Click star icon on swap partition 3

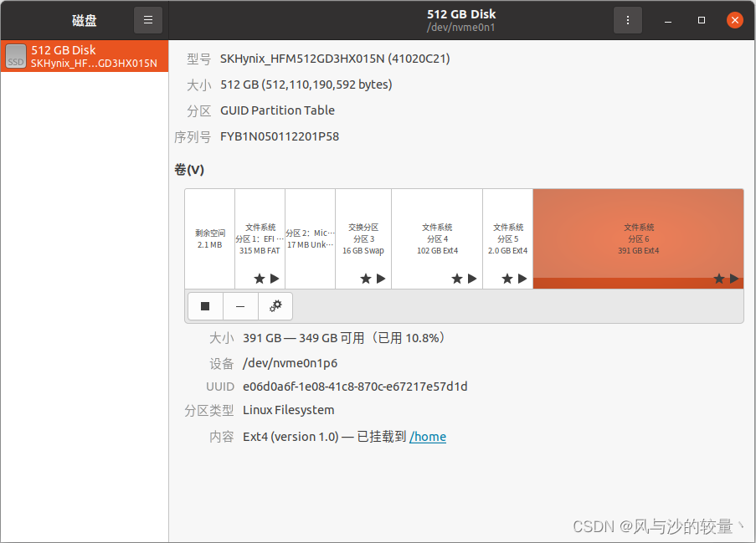pos(366,279)
